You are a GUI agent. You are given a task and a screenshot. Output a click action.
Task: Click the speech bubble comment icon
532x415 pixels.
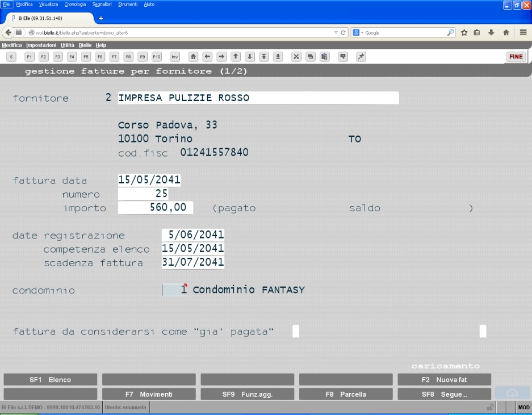(343, 57)
